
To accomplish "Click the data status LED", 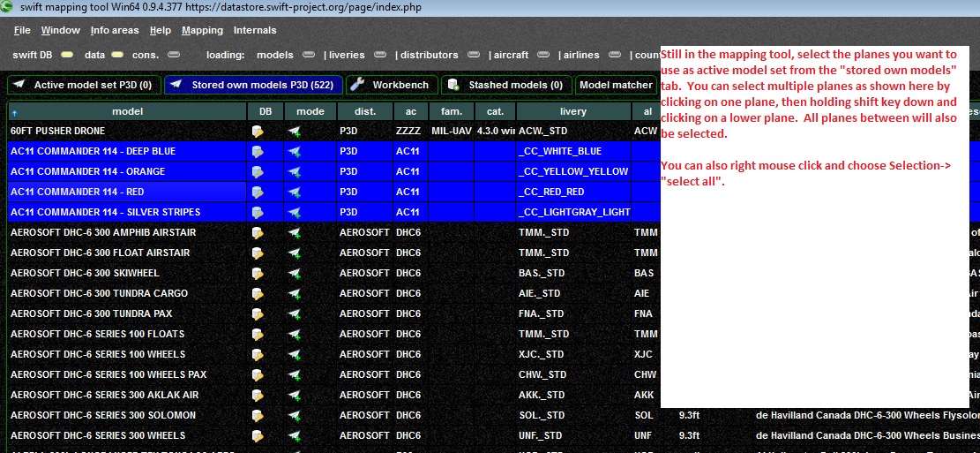I will click(116, 55).
